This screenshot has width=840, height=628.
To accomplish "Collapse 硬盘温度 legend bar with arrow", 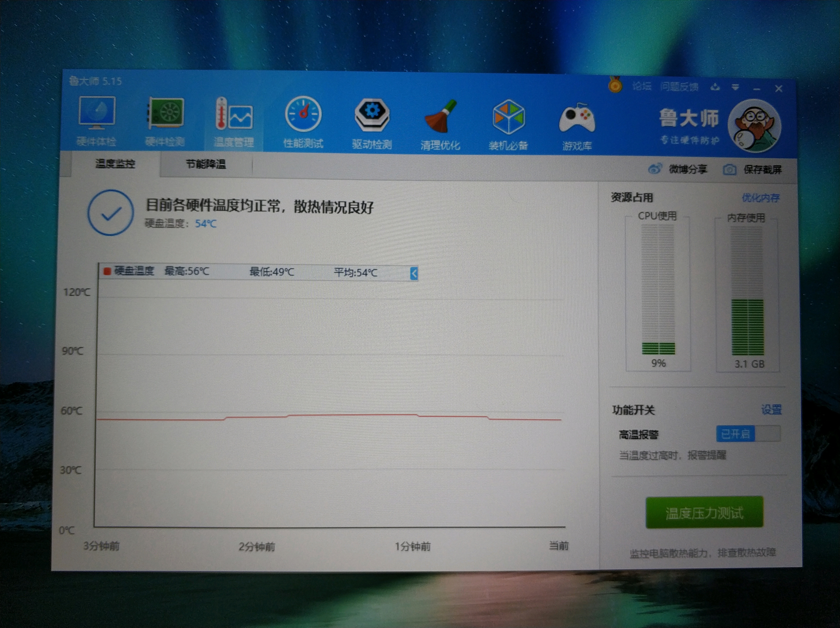I will click(x=414, y=273).
